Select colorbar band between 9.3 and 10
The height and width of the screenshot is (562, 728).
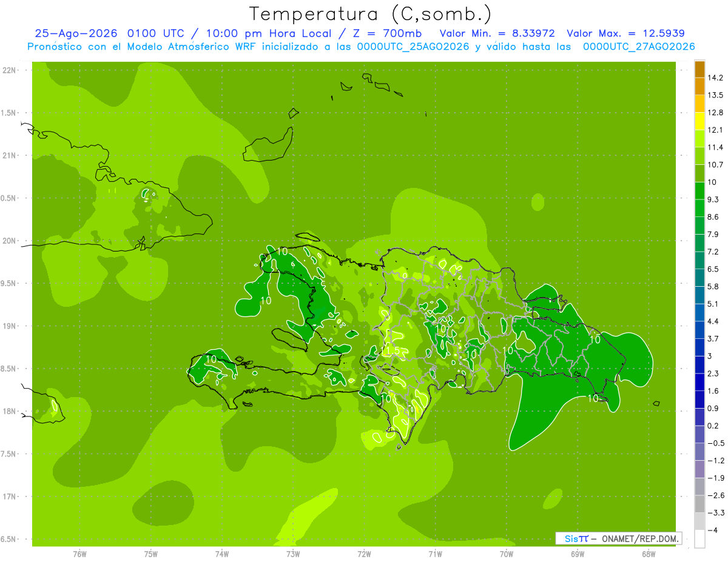tap(699, 191)
